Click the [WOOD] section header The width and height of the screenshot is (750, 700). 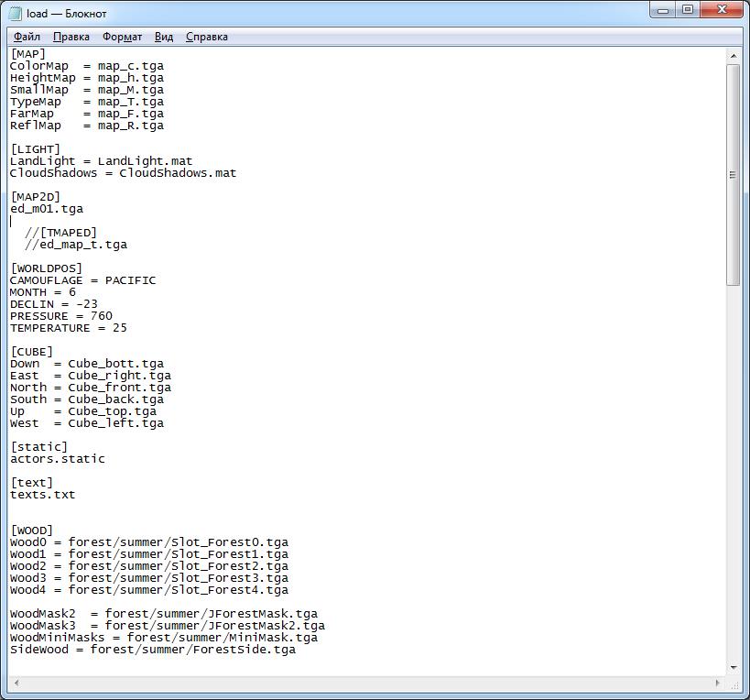pos(31,531)
